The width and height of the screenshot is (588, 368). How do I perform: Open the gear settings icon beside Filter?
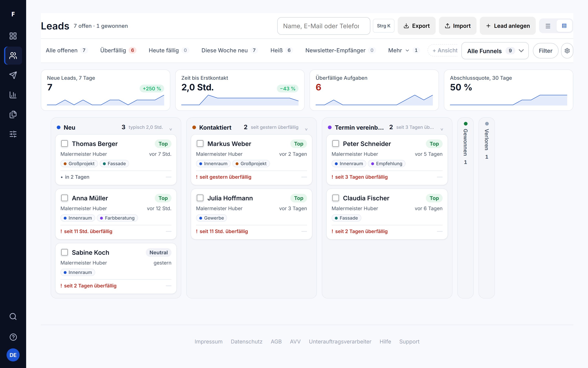567,51
